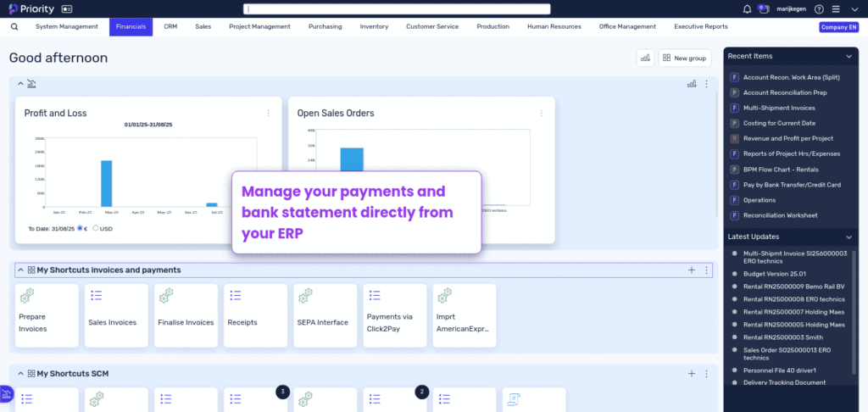Screen dimensions: 868x412
Task: Click the top search input field
Action: [397, 8]
